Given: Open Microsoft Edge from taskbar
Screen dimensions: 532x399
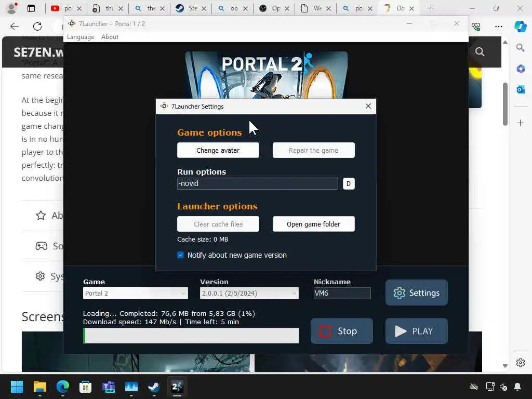Looking at the screenshot, I should tap(62, 387).
